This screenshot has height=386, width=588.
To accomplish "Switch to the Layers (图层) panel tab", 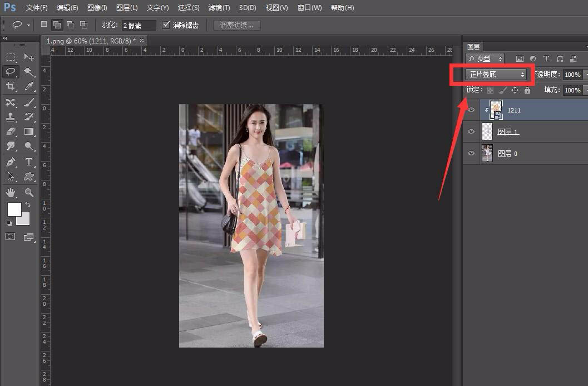I will [x=473, y=47].
